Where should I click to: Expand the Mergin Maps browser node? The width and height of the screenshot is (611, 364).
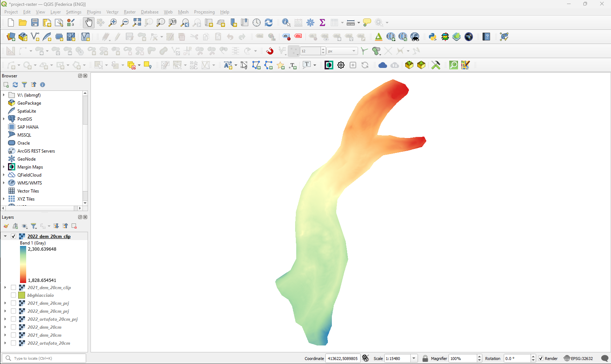4,167
